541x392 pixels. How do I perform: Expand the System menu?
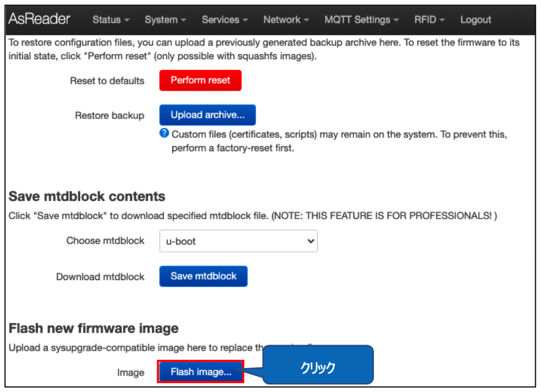(x=165, y=20)
